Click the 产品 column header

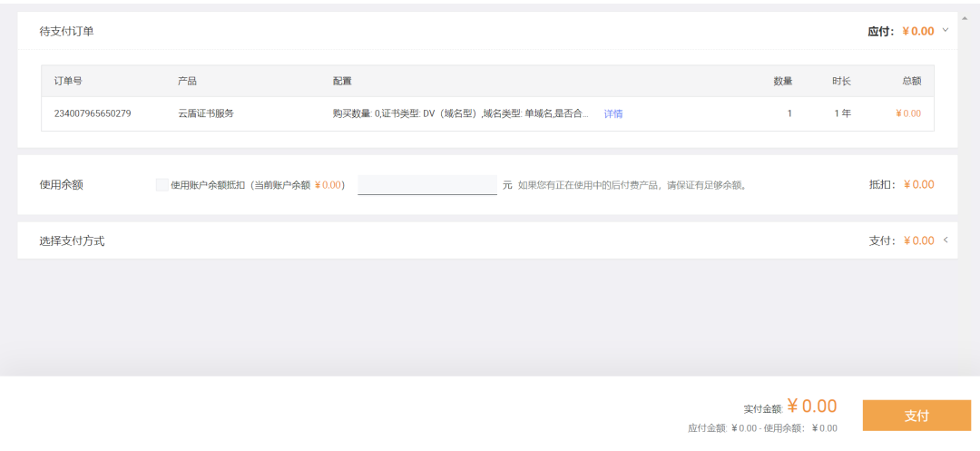[187, 82]
